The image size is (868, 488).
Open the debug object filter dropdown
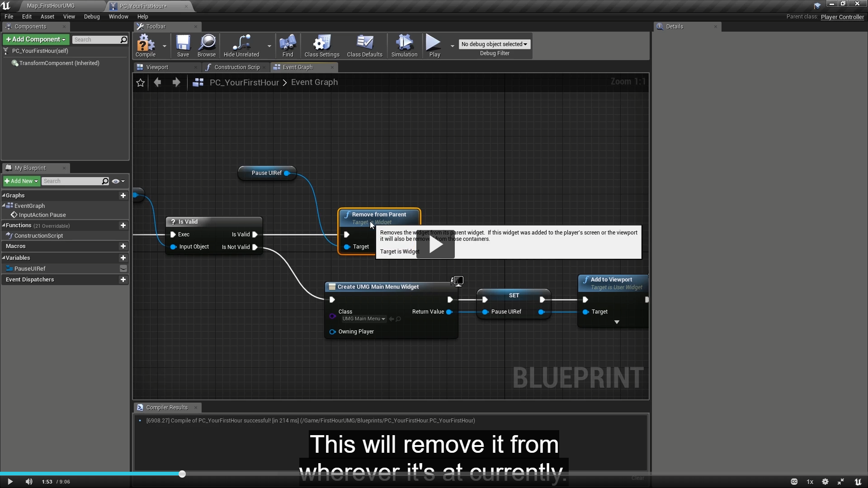(494, 44)
